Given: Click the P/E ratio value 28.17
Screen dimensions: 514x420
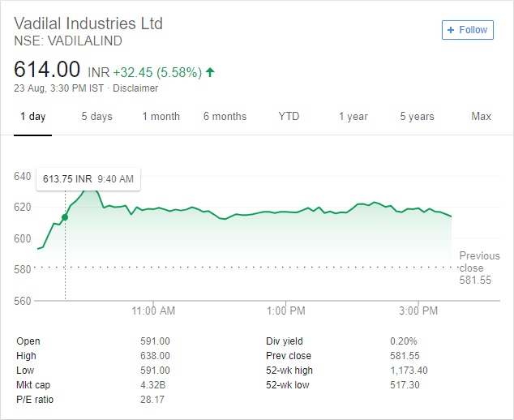Looking at the screenshot, I should [152, 400].
